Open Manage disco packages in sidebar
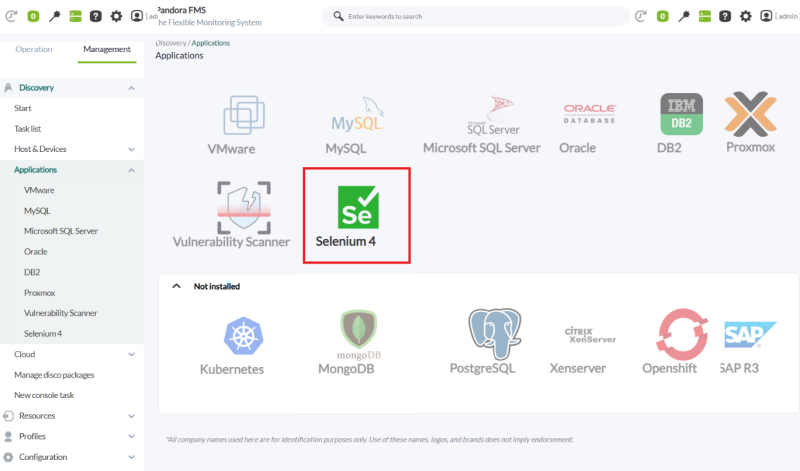This screenshot has height=471, width=800. coord(54,375)
